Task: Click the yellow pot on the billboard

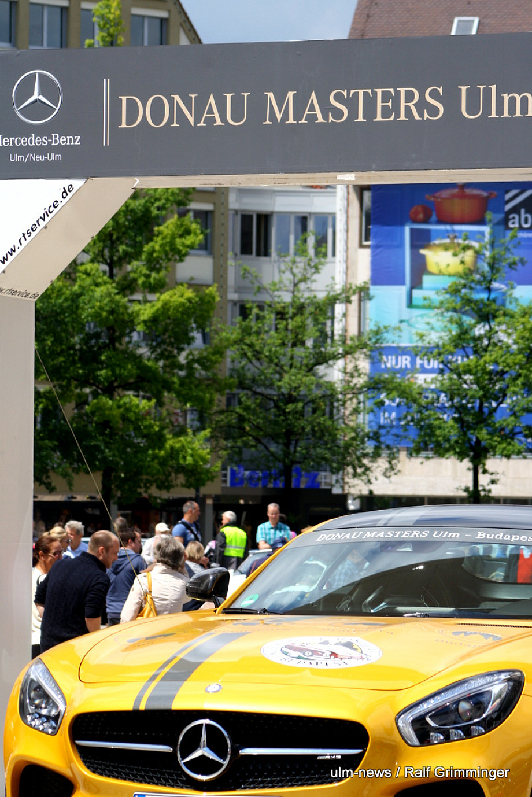Action: click(x=448, y=256)
